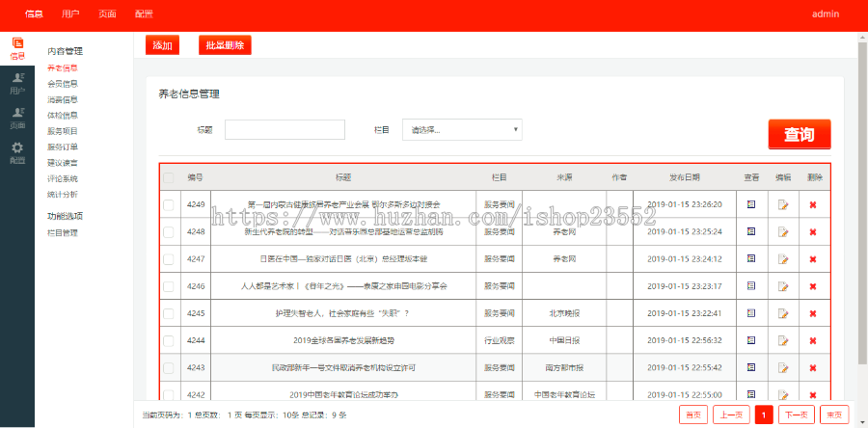Click the red 查询 search button
The width and height of the screenshot is (868, 428).
799,135
